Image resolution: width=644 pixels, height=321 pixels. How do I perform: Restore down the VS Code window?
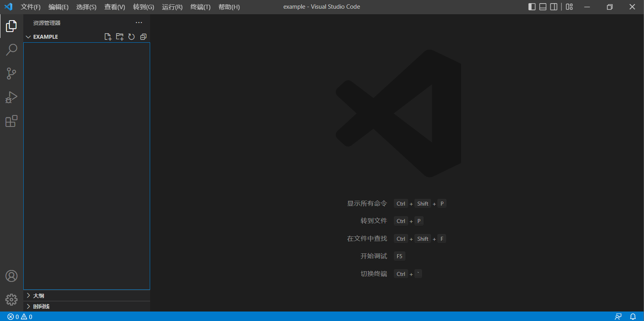(610, 7)
